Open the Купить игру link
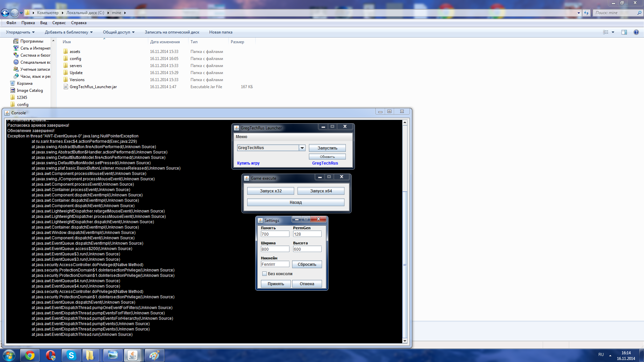Viewport: 644px width, 362px height. 248,163
